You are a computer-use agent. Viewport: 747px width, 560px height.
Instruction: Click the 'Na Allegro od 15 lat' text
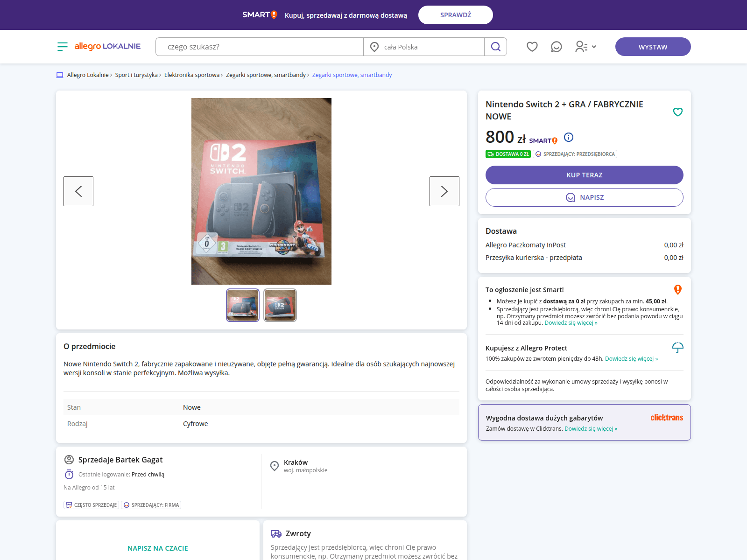tap(89, 488)
